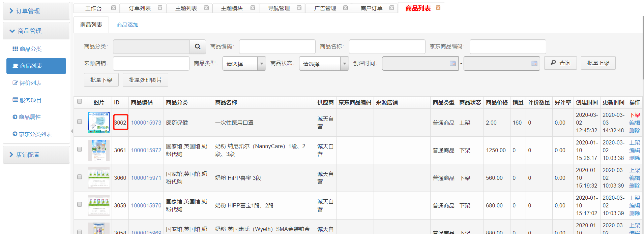Click 删除 for 一次性医用口罩 row
Viewport: 644px width, 234px height.
(x=635, y=131)
